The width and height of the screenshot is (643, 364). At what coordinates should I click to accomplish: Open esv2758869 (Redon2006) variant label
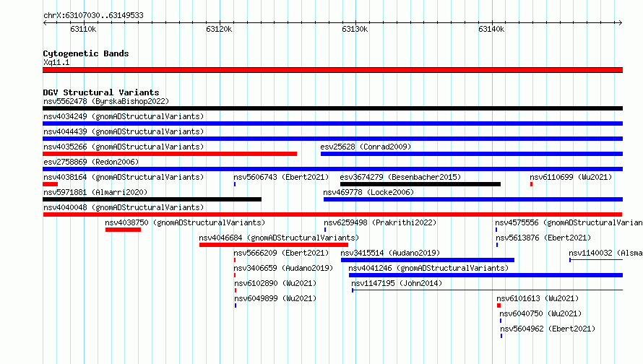(x=91, y=162)
